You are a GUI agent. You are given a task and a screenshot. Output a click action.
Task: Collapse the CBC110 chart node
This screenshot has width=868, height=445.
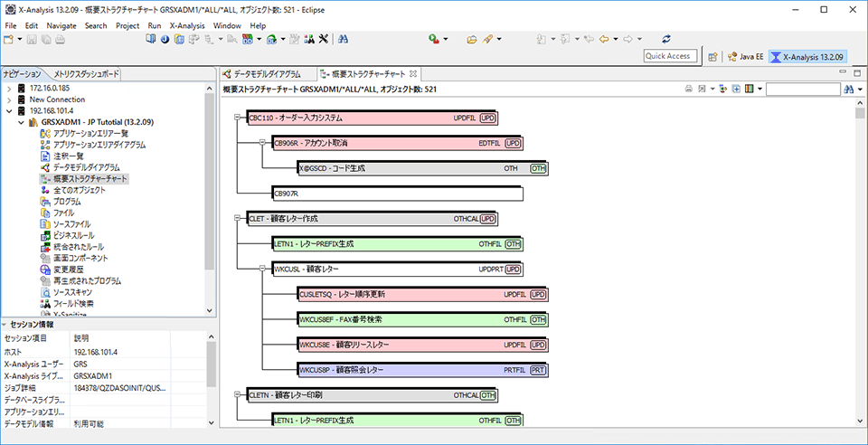coord(237,118)
